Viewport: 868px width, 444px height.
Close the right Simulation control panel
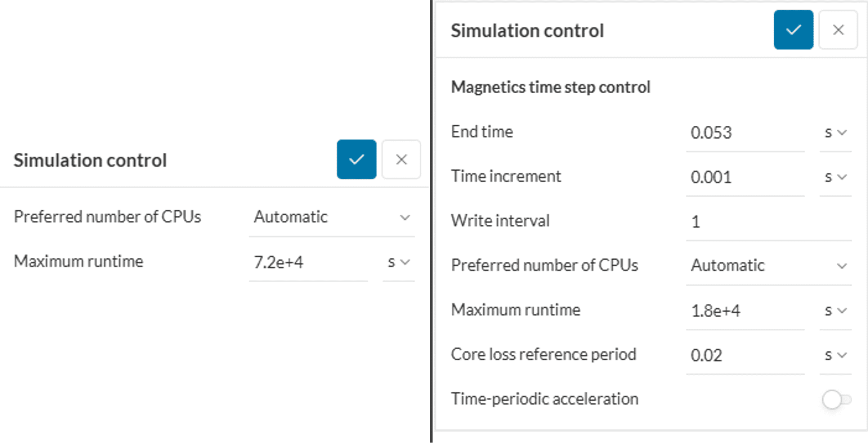[x=838, y=30]
